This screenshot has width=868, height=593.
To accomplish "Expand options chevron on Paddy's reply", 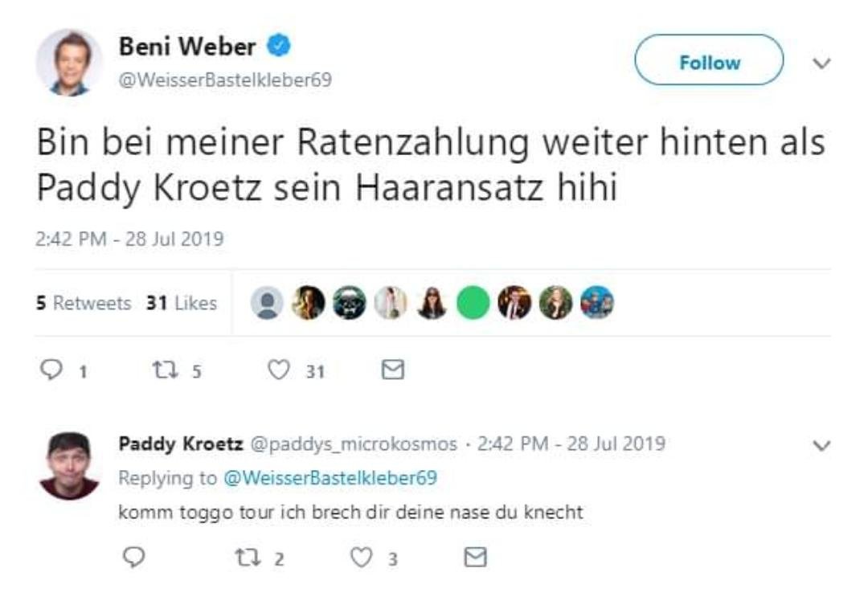I will pyautogui.click(x=821, y=445).
